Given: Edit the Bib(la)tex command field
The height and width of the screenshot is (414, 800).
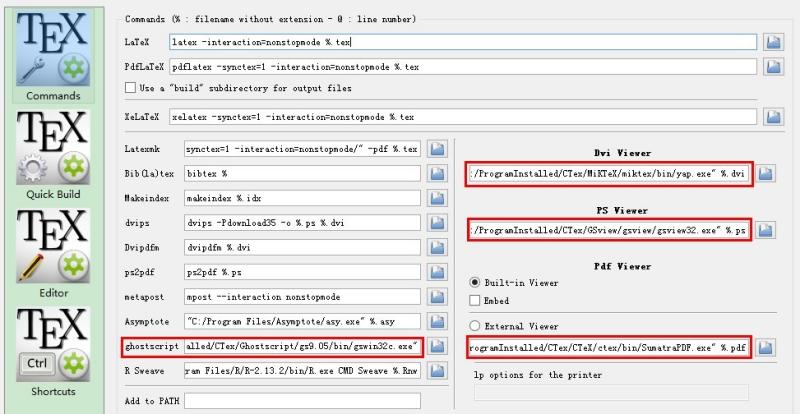Looking at the screenshot, I should coord(303,174).
